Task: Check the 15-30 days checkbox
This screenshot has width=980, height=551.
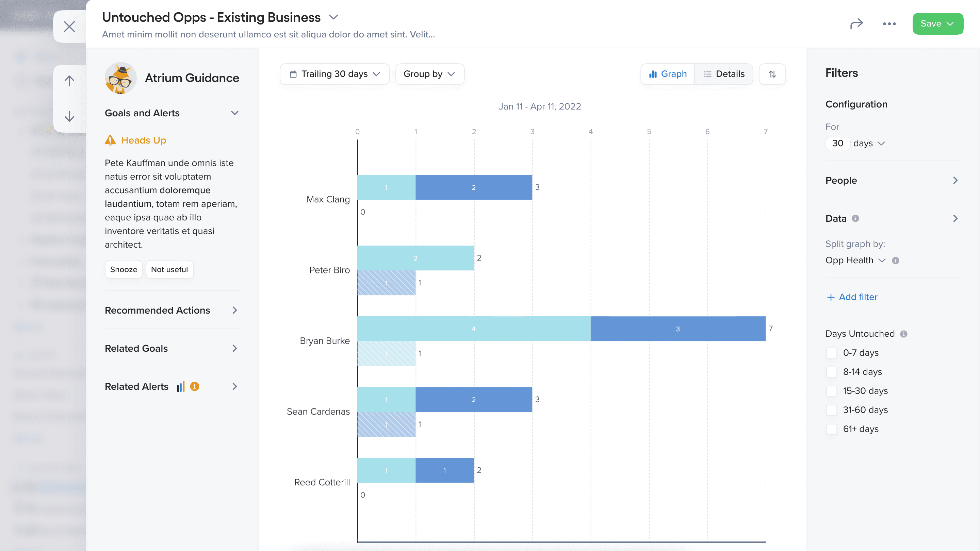Action: pyautogui.click(x=832, y=391)
